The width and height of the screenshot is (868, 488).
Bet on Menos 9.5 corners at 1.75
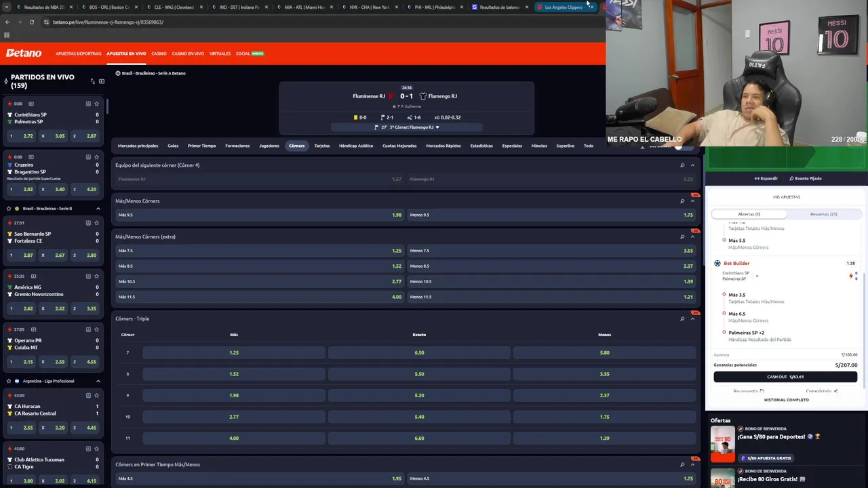tap(551, 215)
